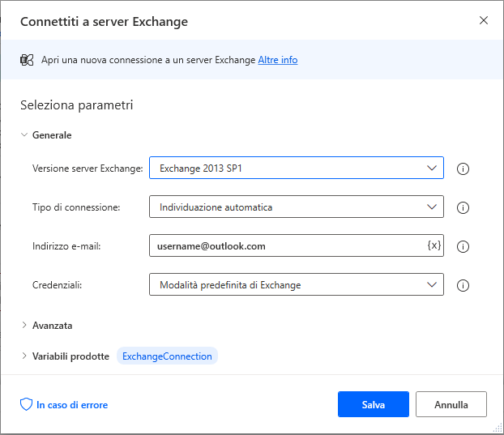Click In caso di errore
This screenshot has height=435, width=504.
[72, 405]
